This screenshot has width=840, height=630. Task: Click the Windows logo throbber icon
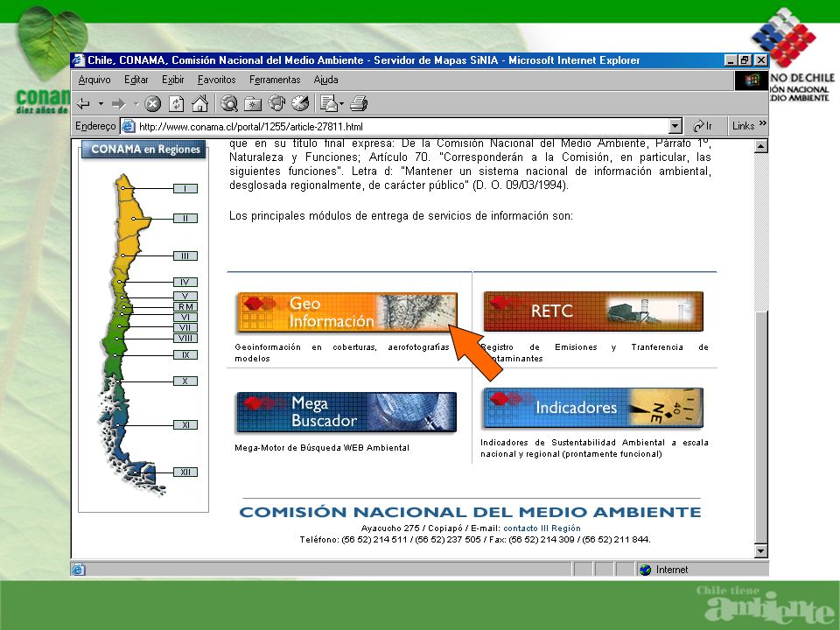(751, 80)
